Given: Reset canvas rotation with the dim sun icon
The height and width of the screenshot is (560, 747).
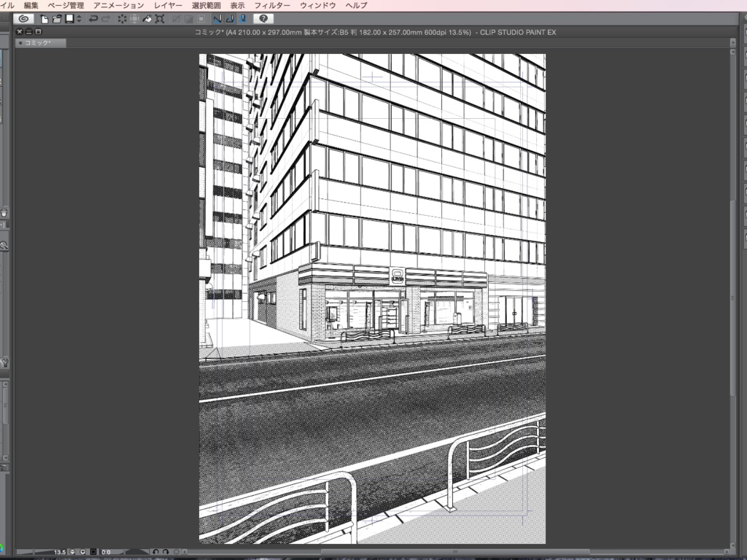Looking at the screenshot, I should (176, 552).
